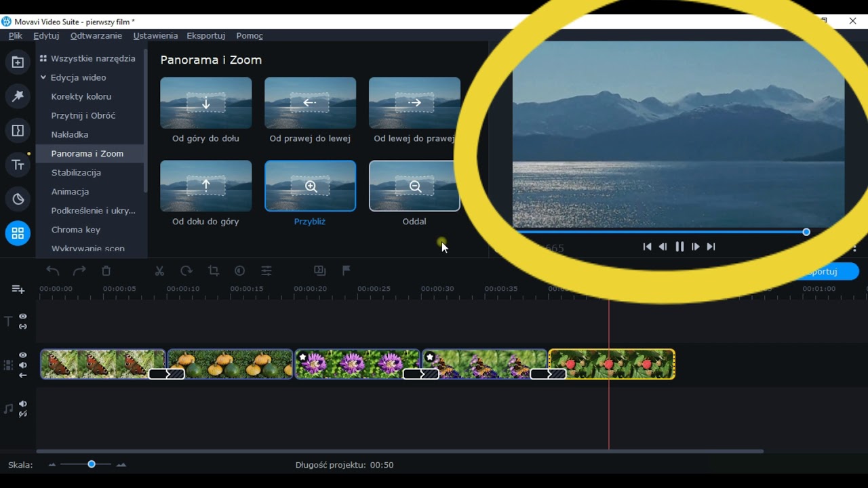This screenshot has width=868, height=488.
Task: Open color adjustments half-circle icon
Action: [x=239, y=270]
